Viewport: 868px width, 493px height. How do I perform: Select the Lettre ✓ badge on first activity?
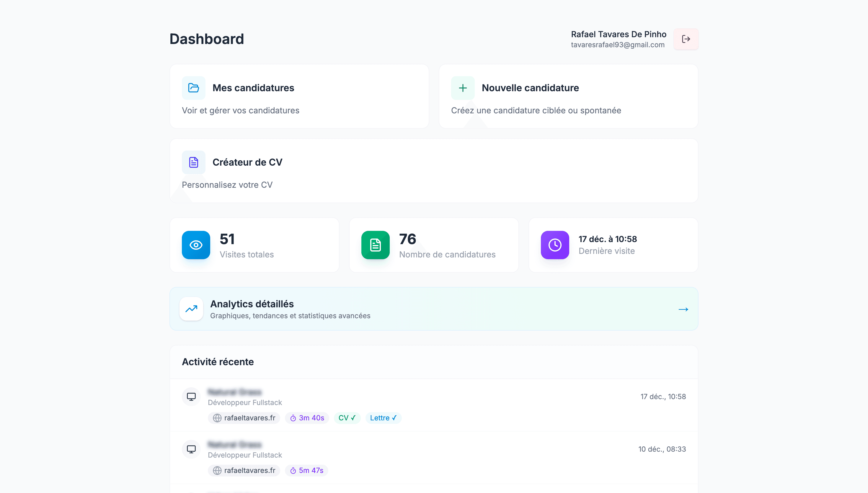(383, 418)
